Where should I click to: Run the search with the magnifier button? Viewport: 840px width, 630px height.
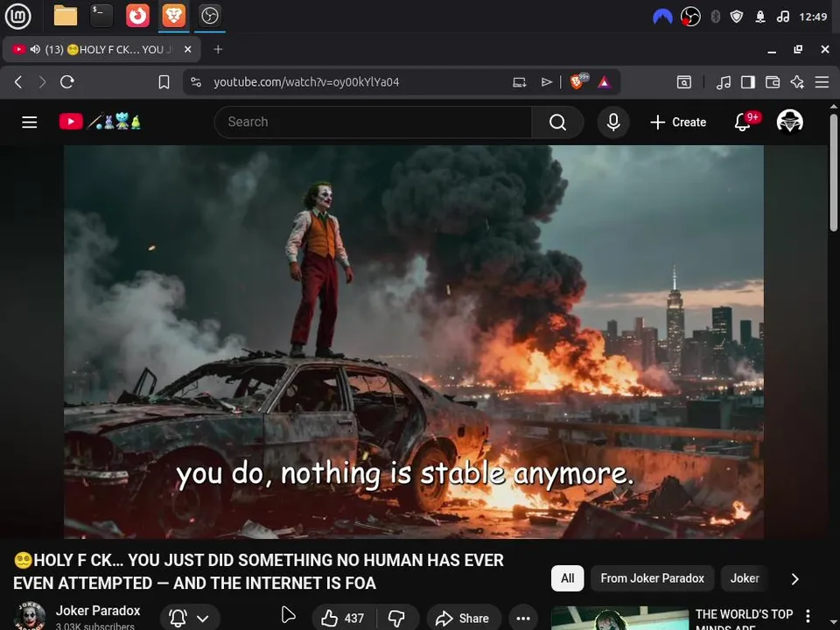[x=557, y=122]
